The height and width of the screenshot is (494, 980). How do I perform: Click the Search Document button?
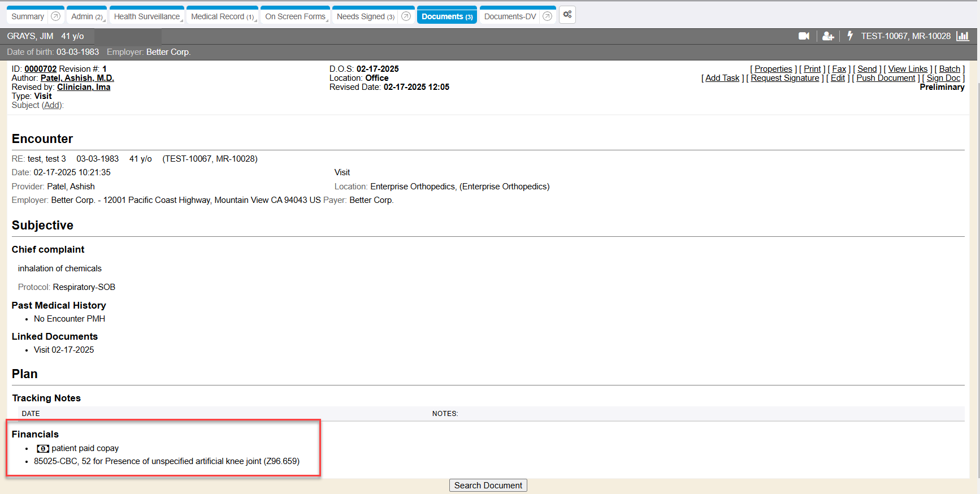[488, 486]
